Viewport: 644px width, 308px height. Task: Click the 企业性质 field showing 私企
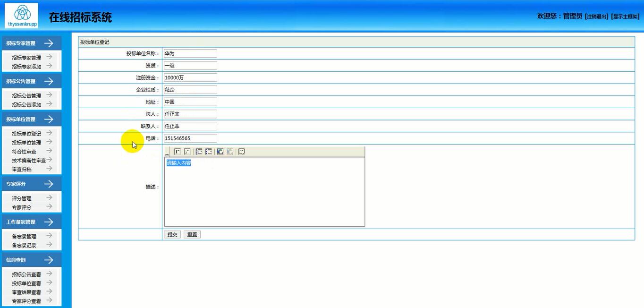coord(190,90)
